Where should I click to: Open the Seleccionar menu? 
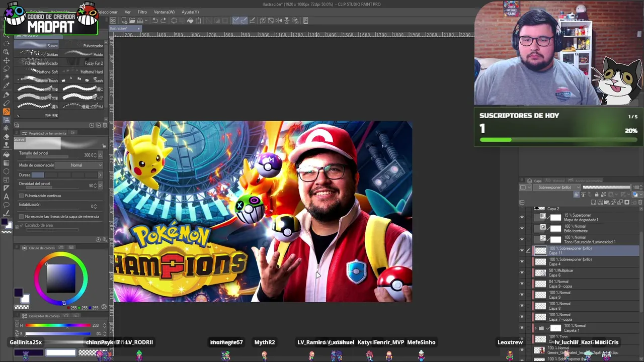coord(107,12)
